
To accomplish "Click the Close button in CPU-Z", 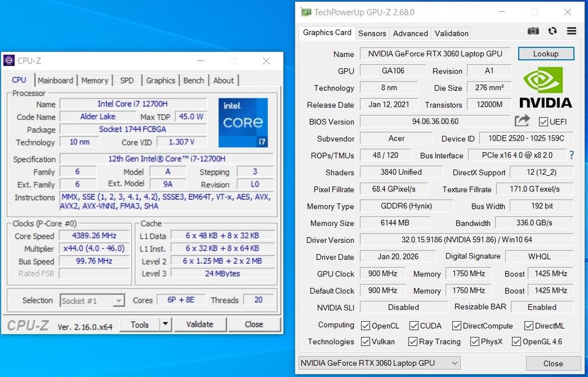I will (254, 324).
